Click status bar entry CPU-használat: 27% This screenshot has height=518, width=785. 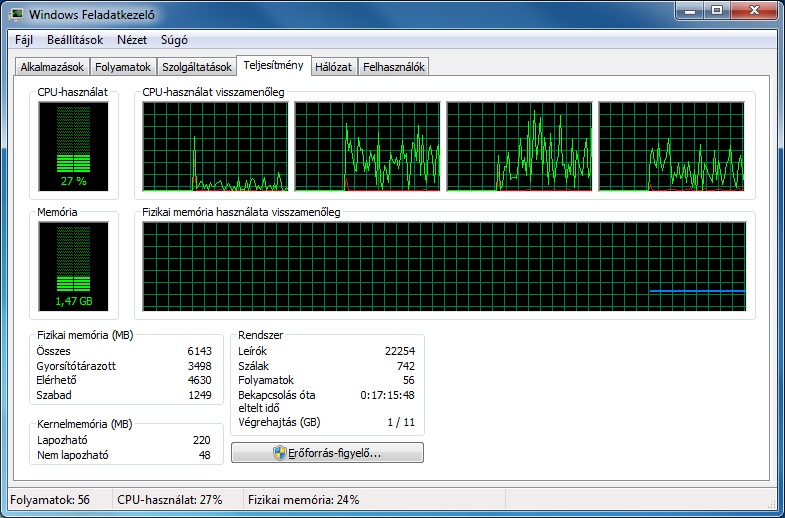click(170, 499)
